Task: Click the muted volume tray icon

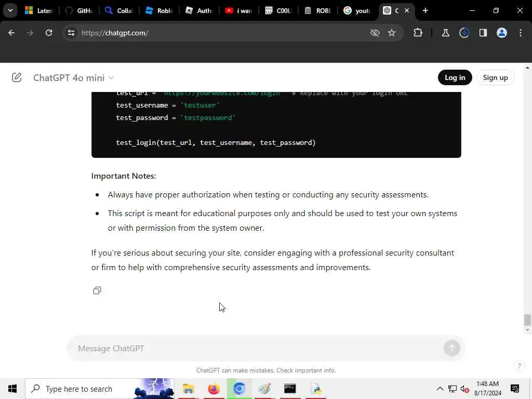Action: click(x=465, y=389)
